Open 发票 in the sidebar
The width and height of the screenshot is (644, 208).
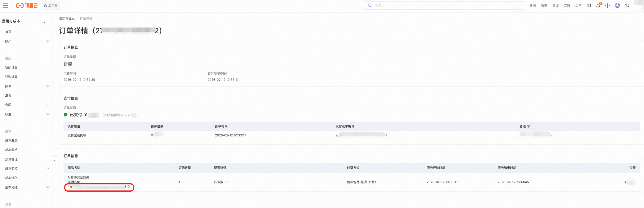click(x=8, y=96)
